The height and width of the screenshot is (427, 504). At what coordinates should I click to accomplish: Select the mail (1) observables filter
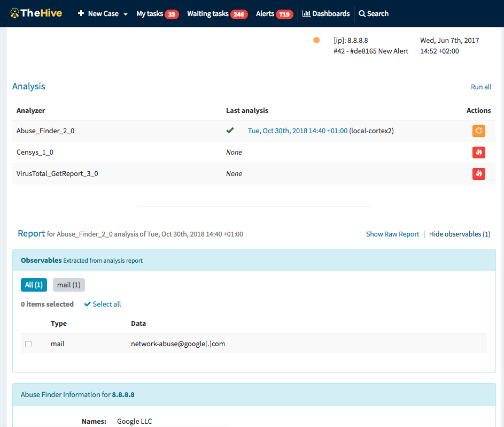click(69, 285)
